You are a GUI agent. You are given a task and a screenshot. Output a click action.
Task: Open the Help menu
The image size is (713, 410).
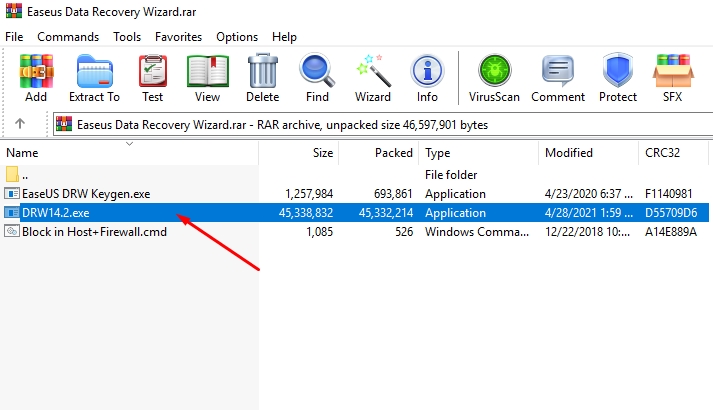284,37
